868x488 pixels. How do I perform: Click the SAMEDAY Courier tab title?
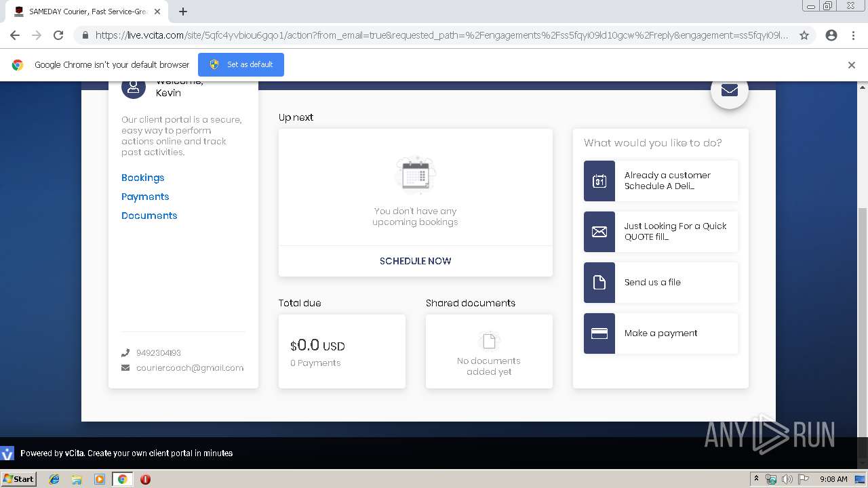click(x=88, y=12)
